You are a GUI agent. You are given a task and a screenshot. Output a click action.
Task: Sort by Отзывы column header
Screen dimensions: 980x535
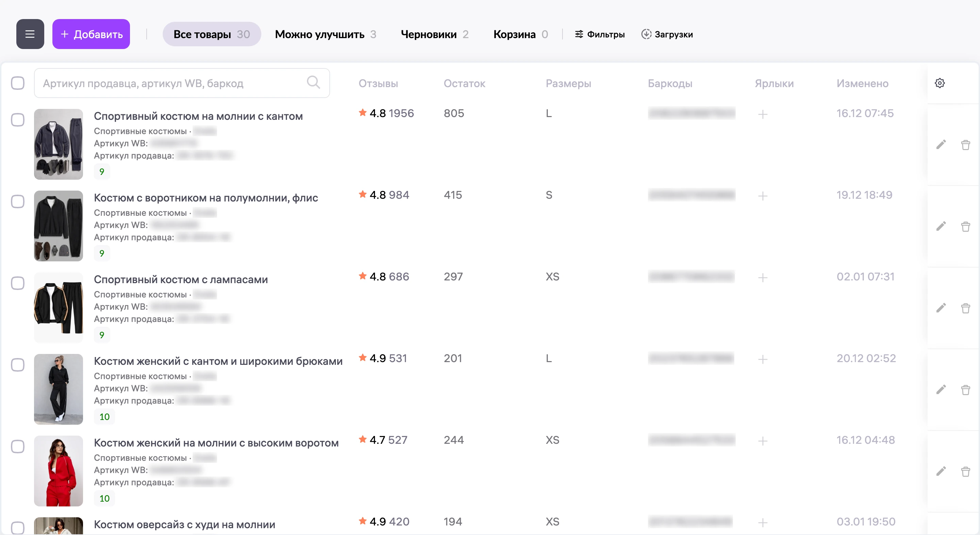point(378,83)
